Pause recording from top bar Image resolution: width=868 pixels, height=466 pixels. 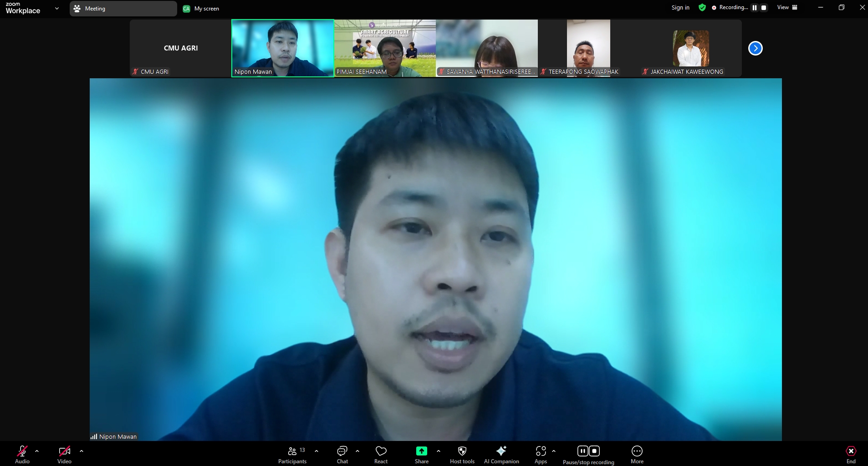(755, 8)
